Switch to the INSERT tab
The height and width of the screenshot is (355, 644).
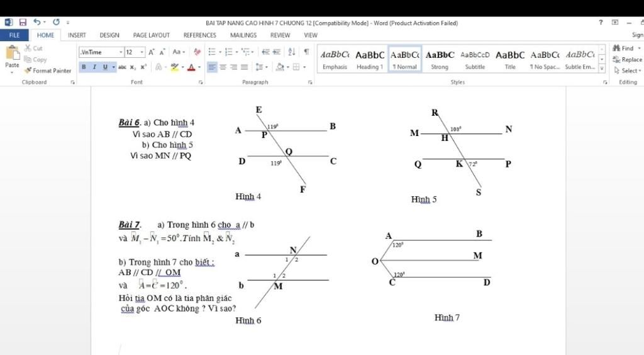tap(77, 35)
